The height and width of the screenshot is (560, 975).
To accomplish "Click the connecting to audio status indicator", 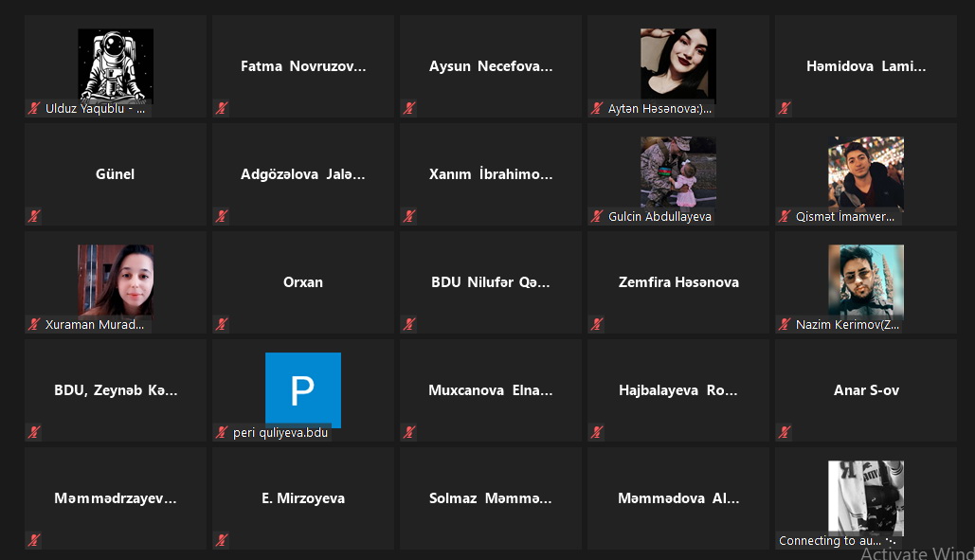I will click(837, 541).
